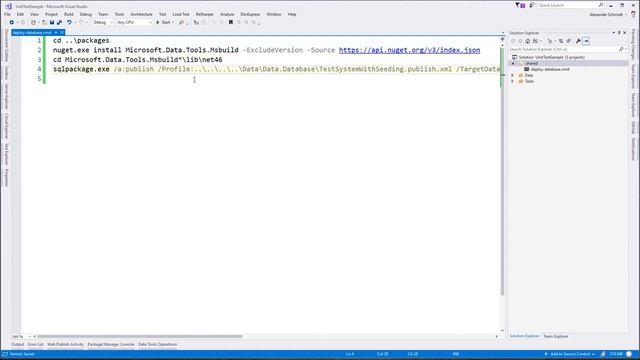The image size is (640, 360).
Task: Click the status bar notification circle icon
Action: pyautogui.click(x=630, y=354)
